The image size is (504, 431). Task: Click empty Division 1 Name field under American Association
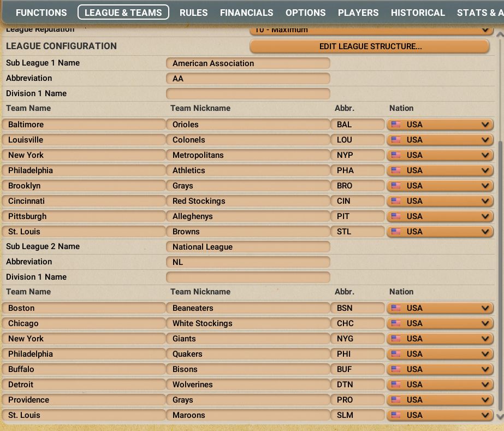click(x=248, y=93)
